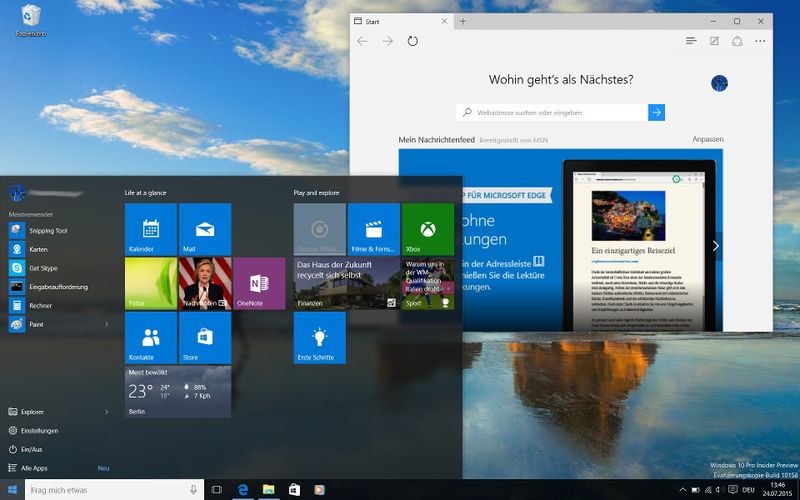Open the Papierkorb desktop icon
The image size is (800, 500).
[31, 20]
